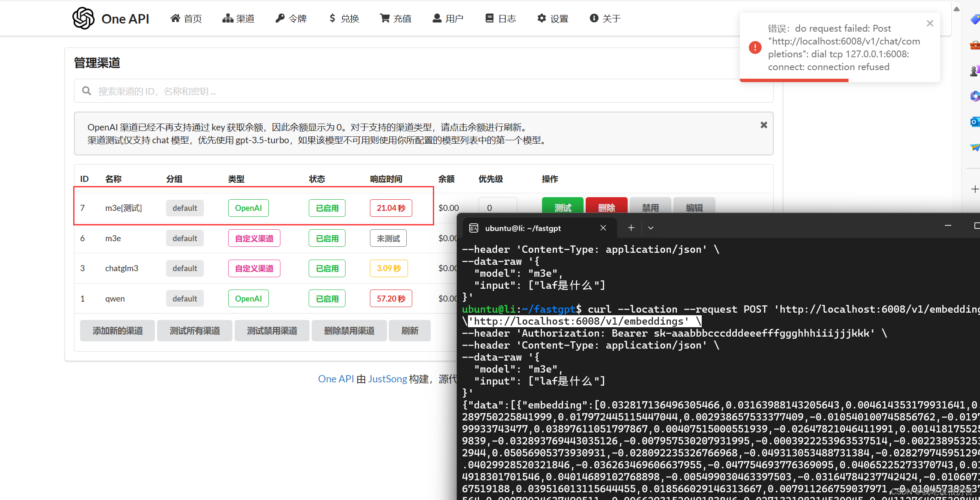The width and height of the screenshot is (980, 500).
Task: Click the 21.04 秒 response time label
Action: (x=391, y=208)
